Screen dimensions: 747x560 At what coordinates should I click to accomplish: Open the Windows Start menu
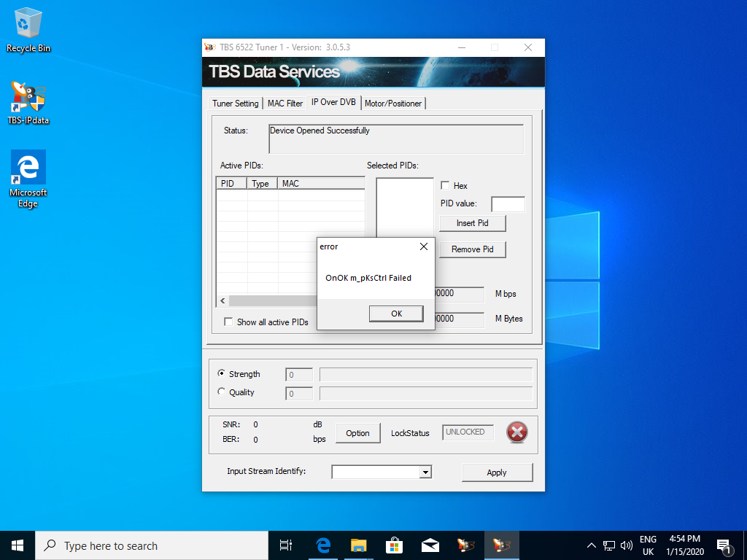pyautogui.click(x=18, y=545)
